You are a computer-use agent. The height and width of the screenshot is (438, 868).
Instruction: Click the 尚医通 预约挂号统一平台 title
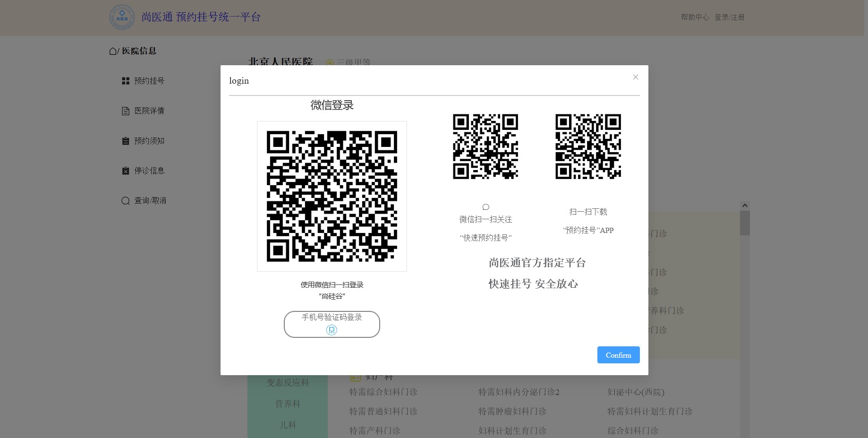coord(201,17)
